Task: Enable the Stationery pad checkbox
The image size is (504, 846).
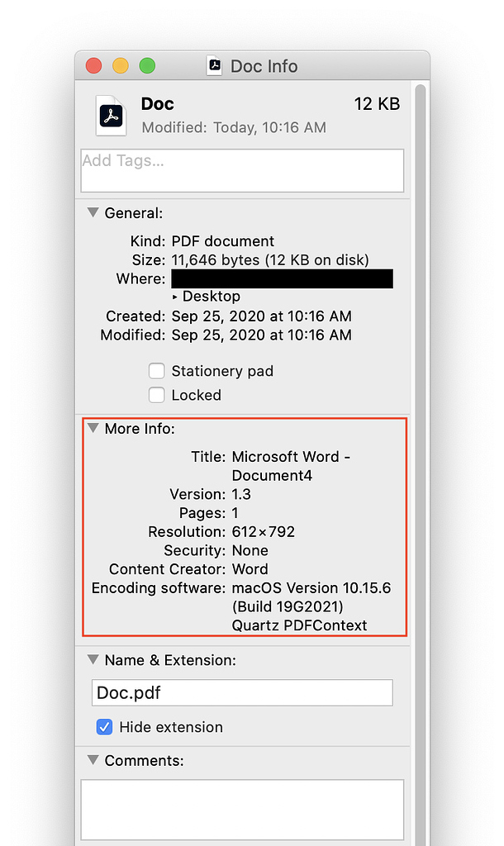Action: tap(156, 371)
